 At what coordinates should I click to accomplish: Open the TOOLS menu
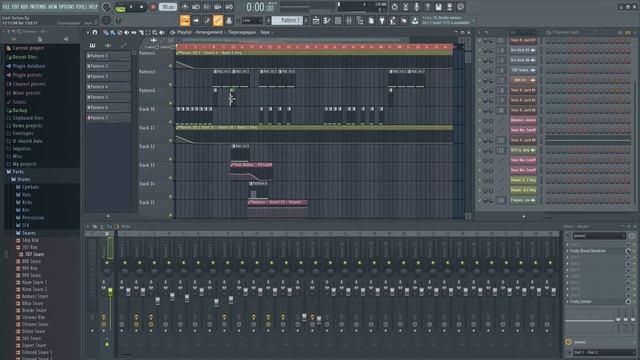click(x=82, y=7)
